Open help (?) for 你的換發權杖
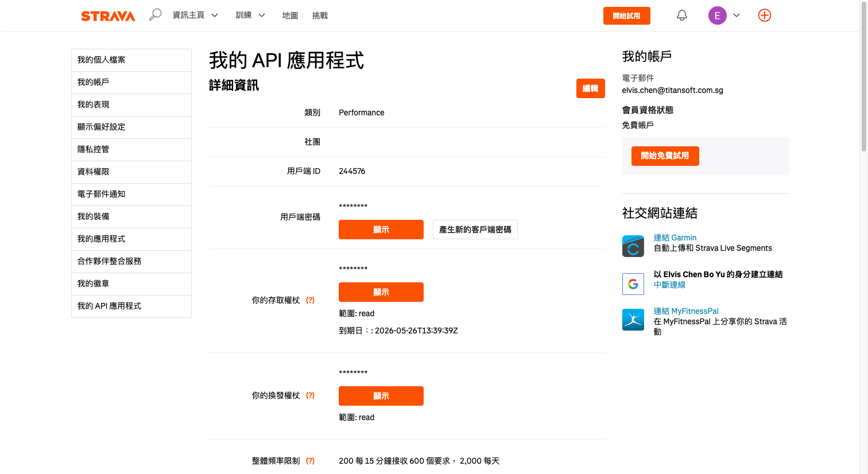 [310, 395]
